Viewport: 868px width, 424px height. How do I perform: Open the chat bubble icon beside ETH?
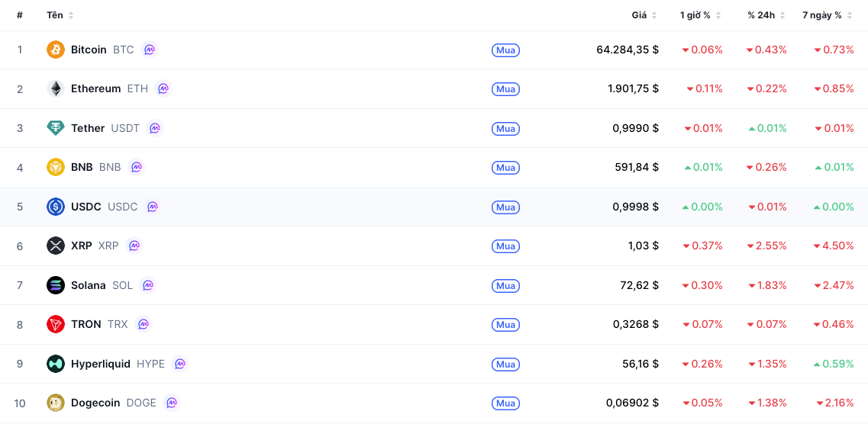pos(163,88)
